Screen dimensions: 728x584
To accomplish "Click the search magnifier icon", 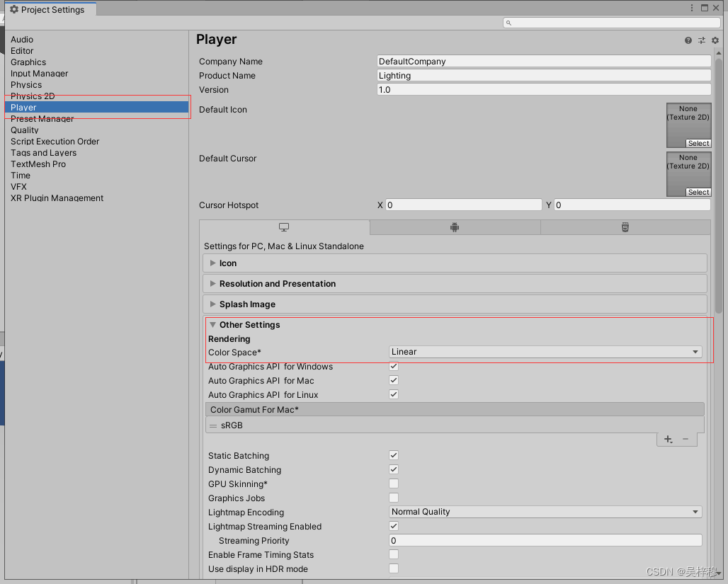I will click(x=509, y=23).
